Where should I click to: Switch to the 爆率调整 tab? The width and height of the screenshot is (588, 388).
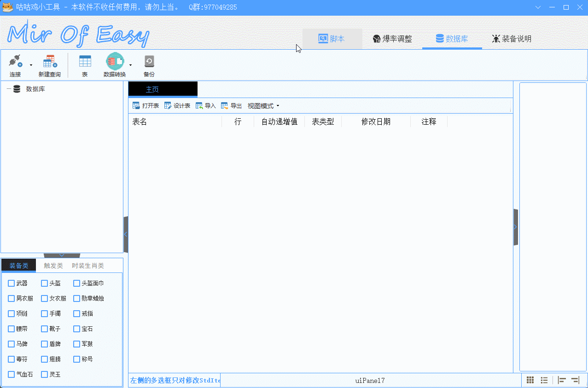392,39
